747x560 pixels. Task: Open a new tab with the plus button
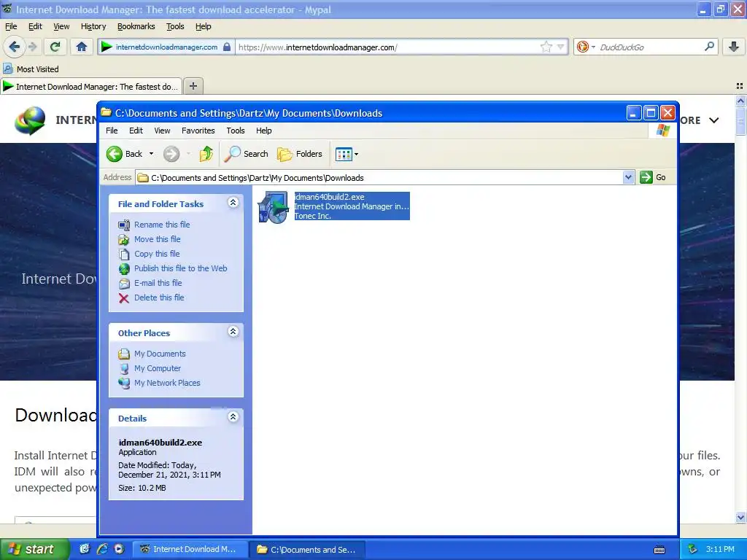(193, 86)
